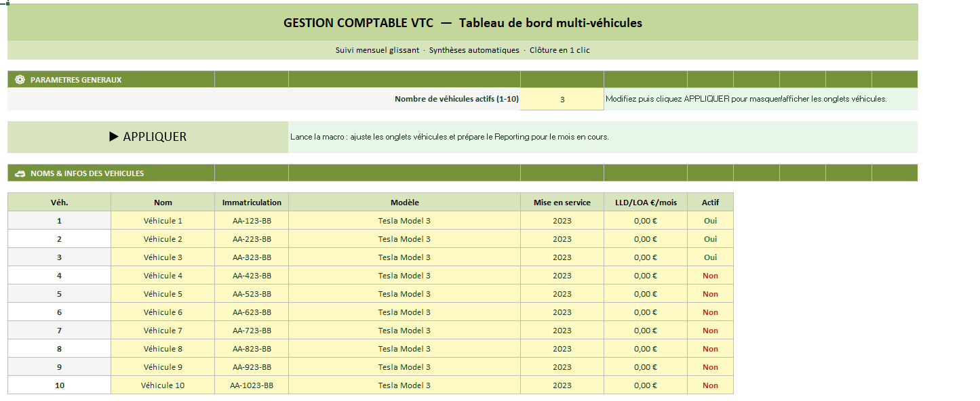The height and width of the screenshot is (401, 980).
Task: Select the plate cell 'AA-223-BB'
Action: pos(252,239)
